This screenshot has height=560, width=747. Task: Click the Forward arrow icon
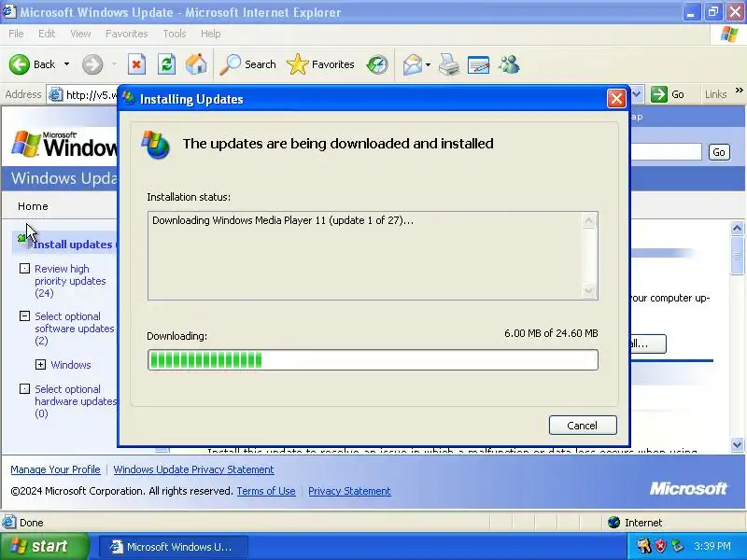[92, 64]
